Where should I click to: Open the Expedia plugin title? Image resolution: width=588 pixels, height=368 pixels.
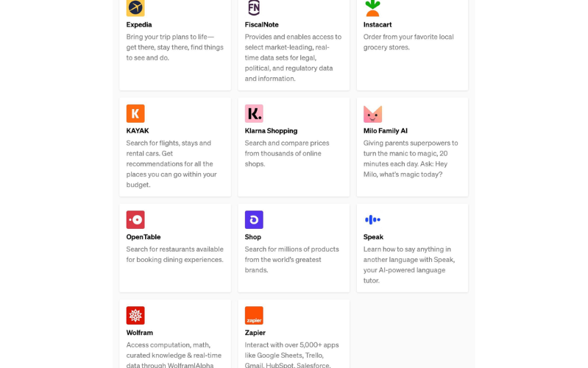tap(139, 25)
